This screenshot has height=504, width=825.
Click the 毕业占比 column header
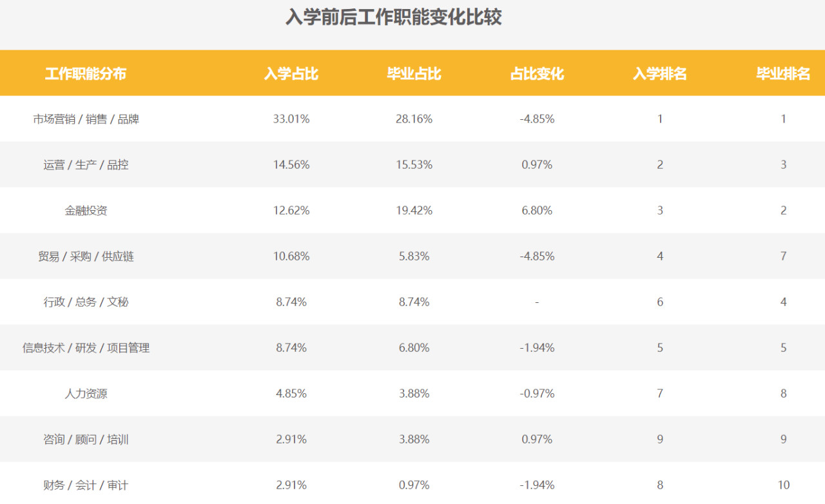414,73
